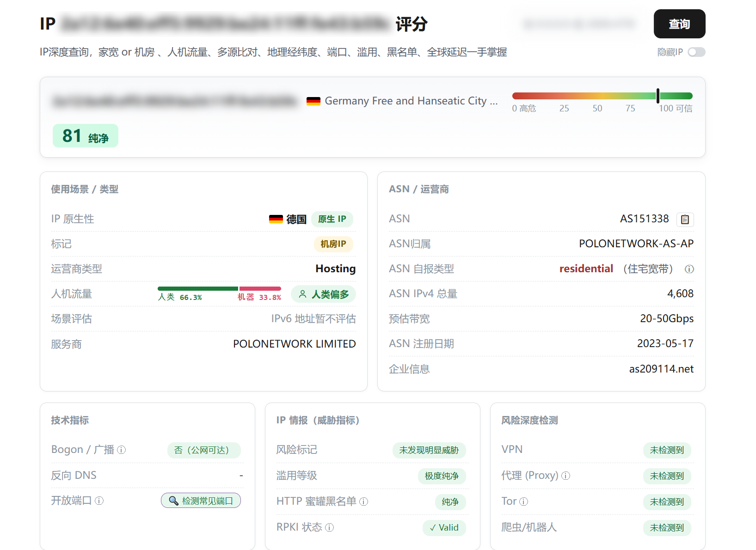This screenshot has height=550, width=756.
Task: Open info icon beside residential ASN type
Action: pos(689,269)
